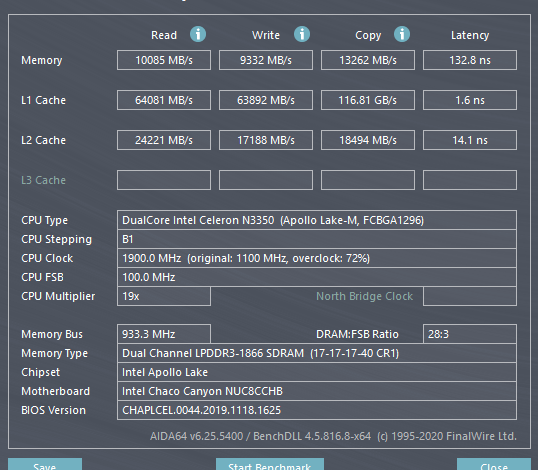Click the Memory Type label
The height and width of the screenshot is (470, 538).
pos(54,353)
